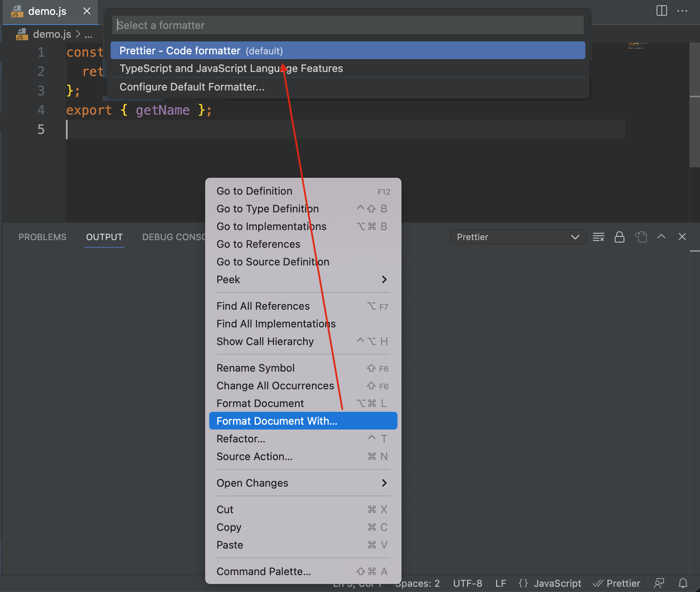This screenshot has height=592, width=700.
Task: Toggle the output scroll lock icon
Action: click(x=620, y=237)
